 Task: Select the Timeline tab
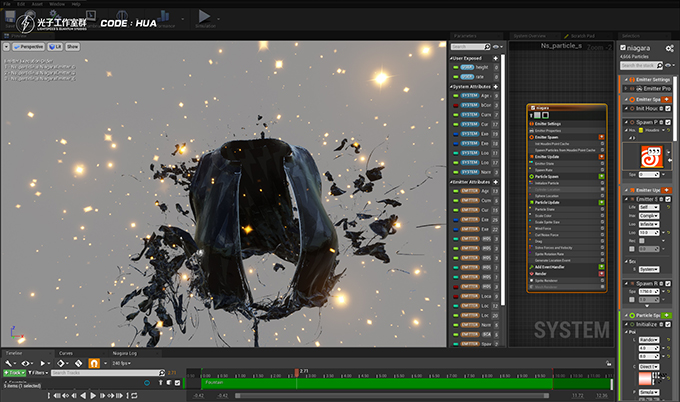click(14, 353)
